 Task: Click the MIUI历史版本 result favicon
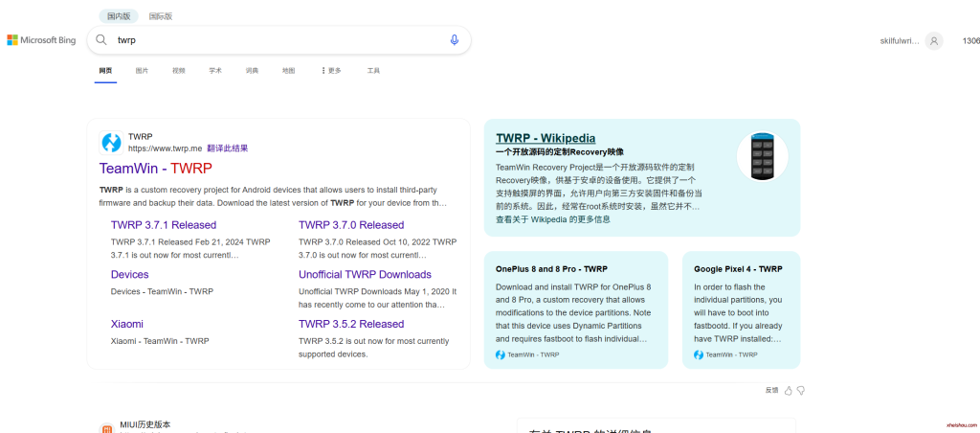pos(106,428)
